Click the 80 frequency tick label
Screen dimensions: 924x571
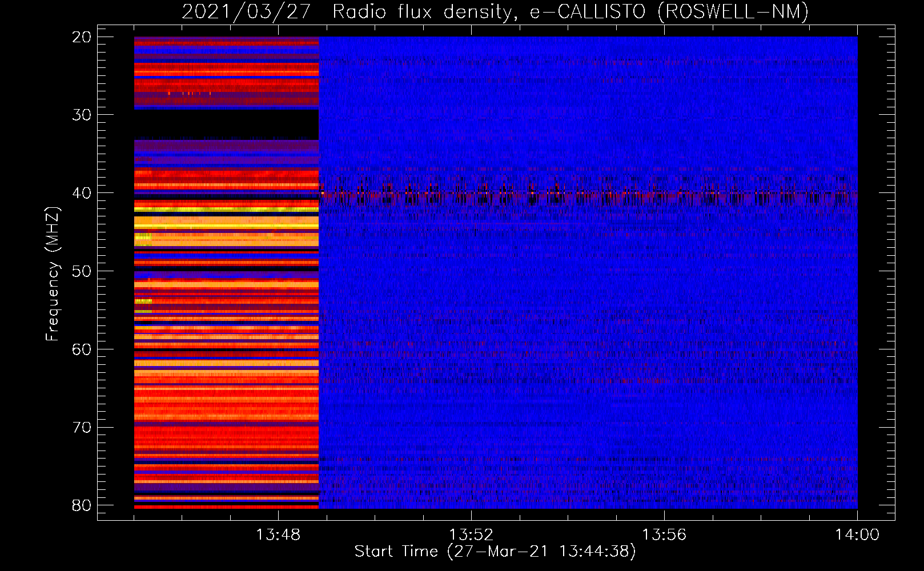82,505
